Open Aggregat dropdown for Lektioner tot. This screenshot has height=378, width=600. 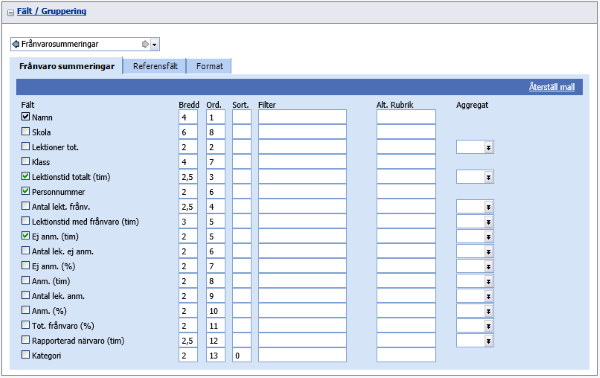[488, 147]
